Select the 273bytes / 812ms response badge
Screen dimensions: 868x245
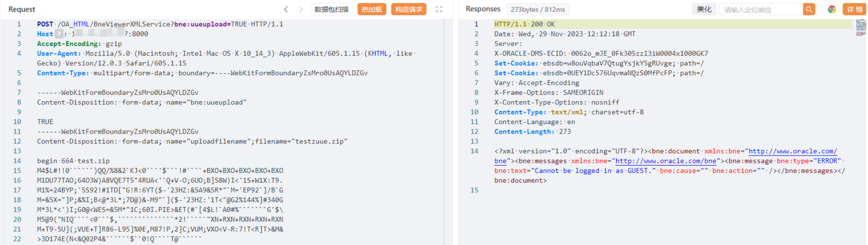[x=538, y=9]
